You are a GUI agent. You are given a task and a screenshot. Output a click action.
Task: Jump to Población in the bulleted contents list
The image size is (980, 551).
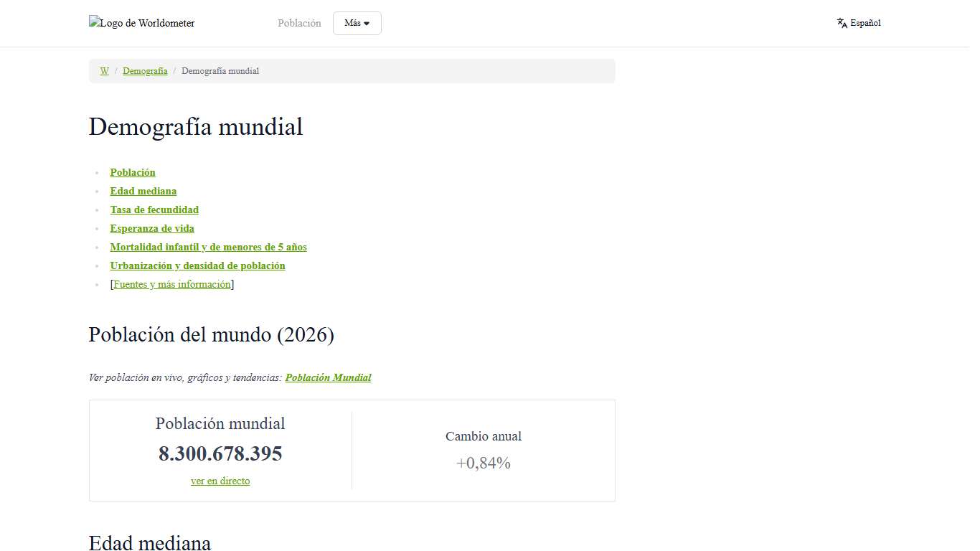coord(133,172)
